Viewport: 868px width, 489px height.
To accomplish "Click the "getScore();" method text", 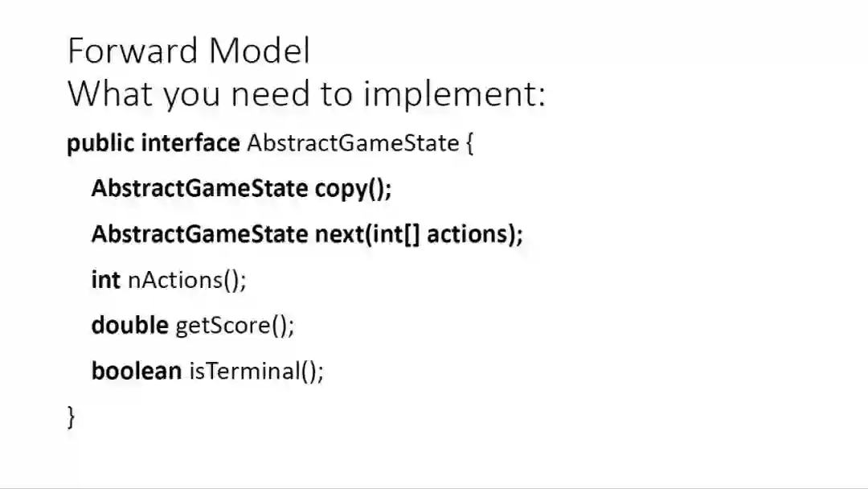I will click(235, 326).
